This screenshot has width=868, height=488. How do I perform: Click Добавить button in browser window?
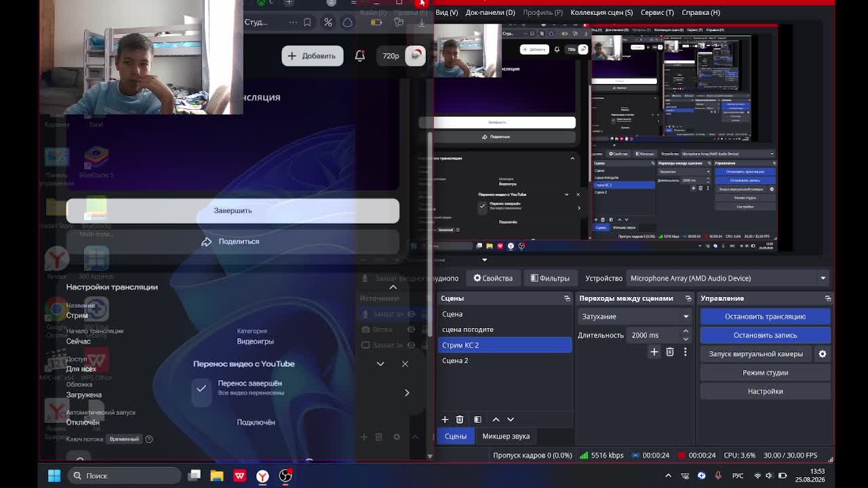(313, 56)
